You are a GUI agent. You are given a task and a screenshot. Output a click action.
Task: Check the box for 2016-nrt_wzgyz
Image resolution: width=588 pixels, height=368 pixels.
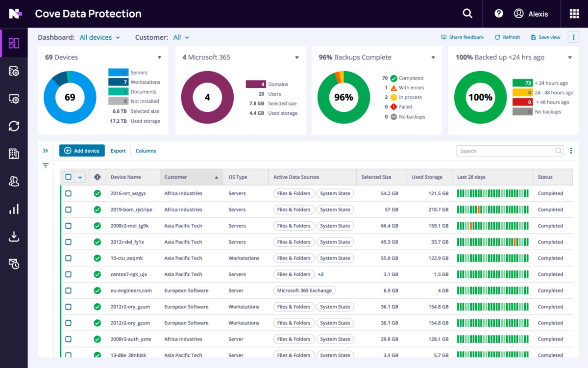(68, 193)
